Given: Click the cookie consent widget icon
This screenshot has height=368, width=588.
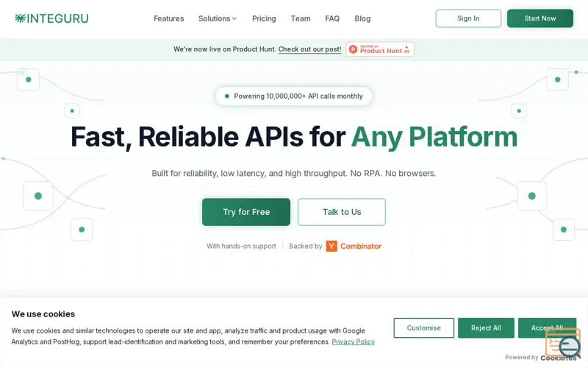Looking at the screenshot, I should (563, 343).
